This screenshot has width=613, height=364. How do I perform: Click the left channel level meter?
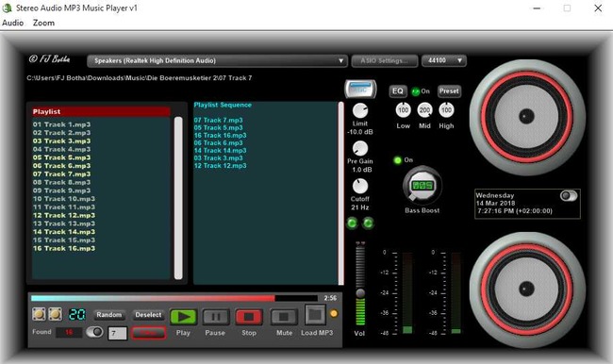click(407, 293)
